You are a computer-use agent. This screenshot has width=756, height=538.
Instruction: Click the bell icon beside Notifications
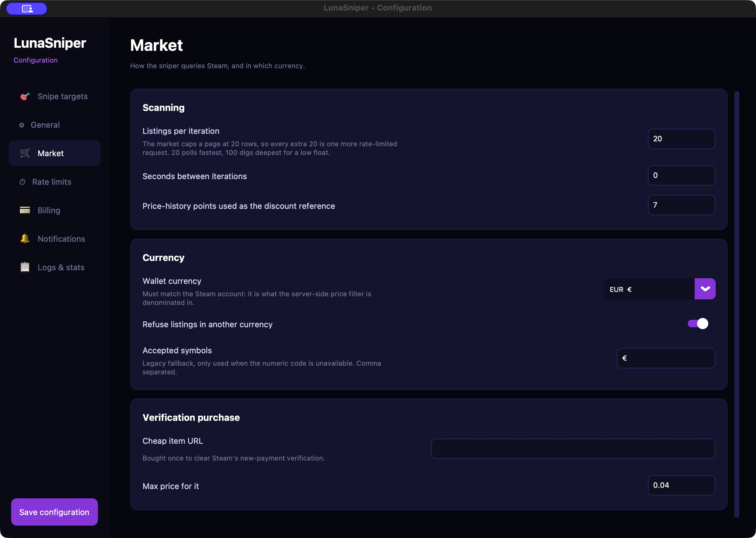click(25, 239)
